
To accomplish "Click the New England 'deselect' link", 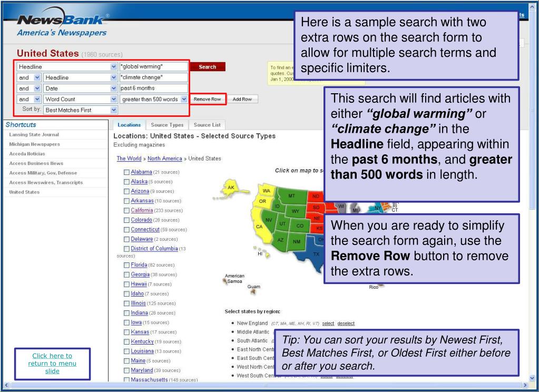I will (346, 324).
